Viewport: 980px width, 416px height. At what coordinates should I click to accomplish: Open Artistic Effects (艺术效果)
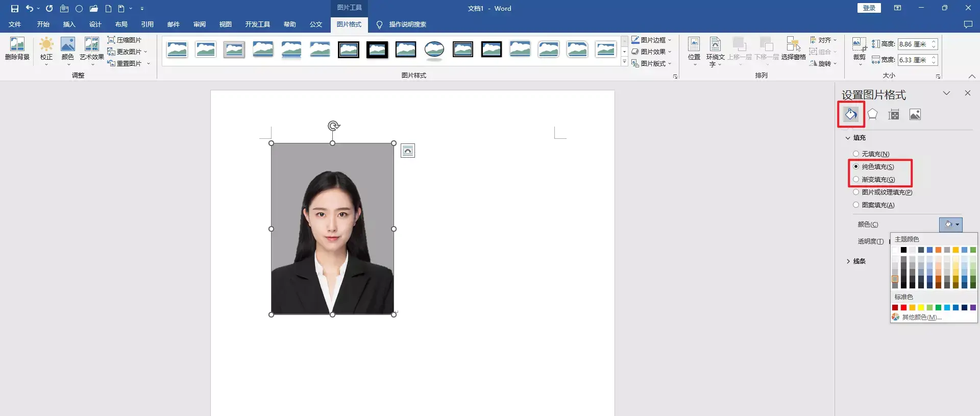[92, 50]
